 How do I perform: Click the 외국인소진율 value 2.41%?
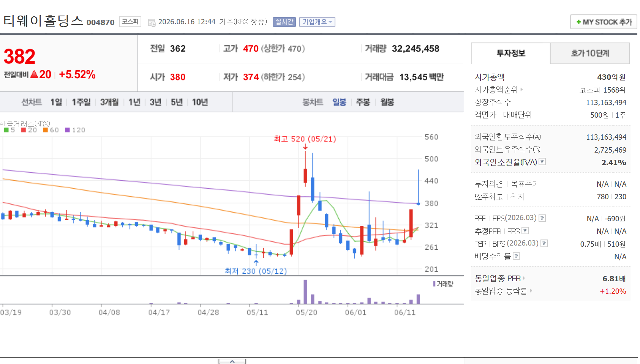(x=614, y=162)
